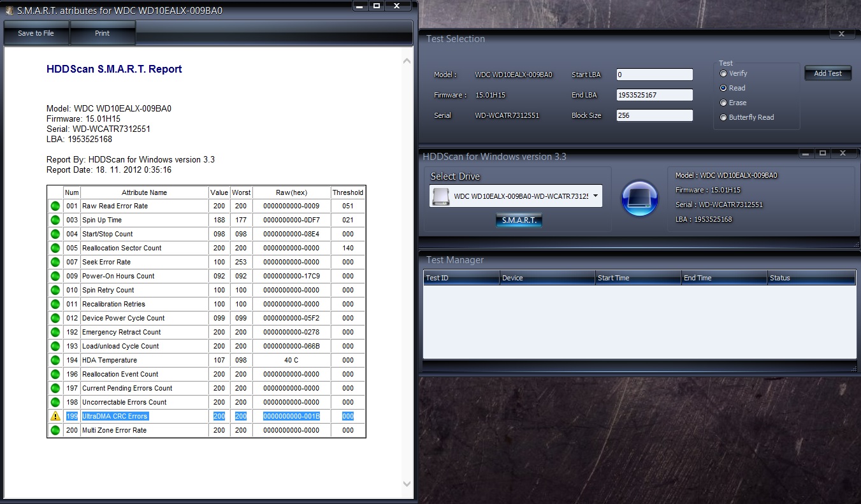Open S.M.A.R.T. info for selected drive
861x504 pixels.
pyautogui.click(x=519, y=220)
